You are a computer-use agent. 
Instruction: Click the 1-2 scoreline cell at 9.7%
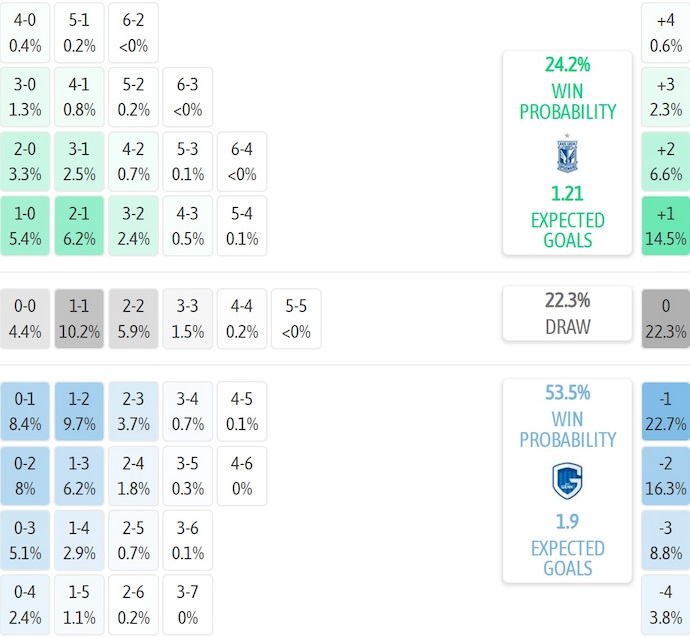click(79, 411)
